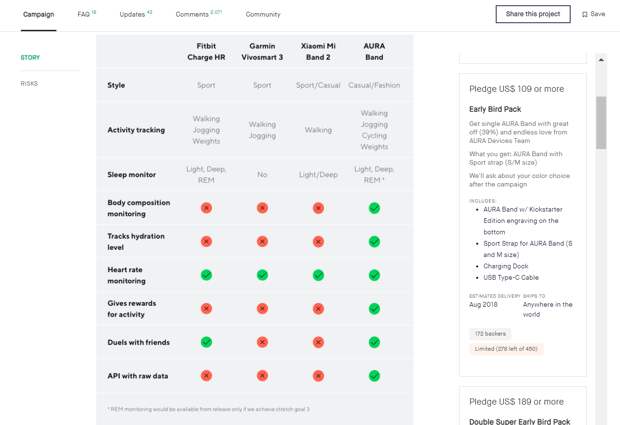
Task: Click the Aug 2018 estimated delivery date
Action: (x=483, y=305)
